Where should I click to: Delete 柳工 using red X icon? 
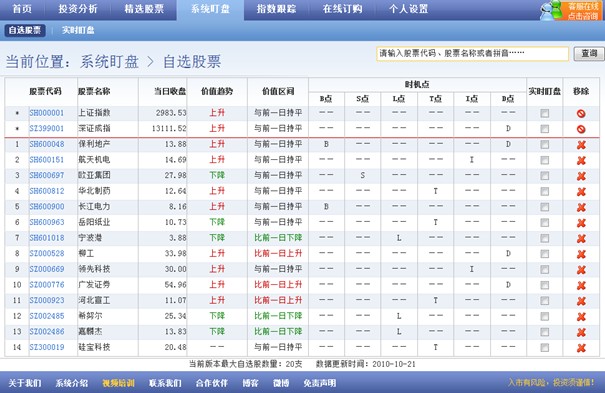[581, 254]
